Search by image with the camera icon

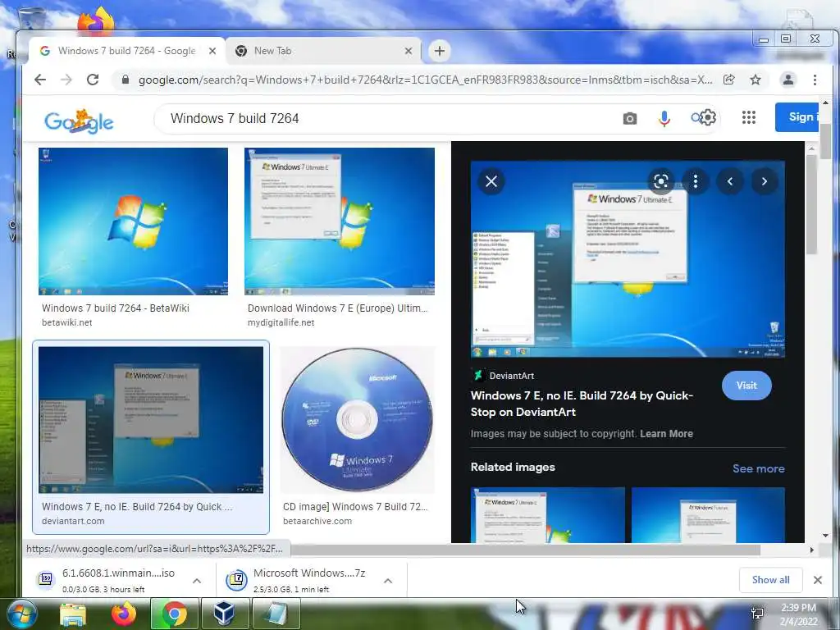(630, 118)
